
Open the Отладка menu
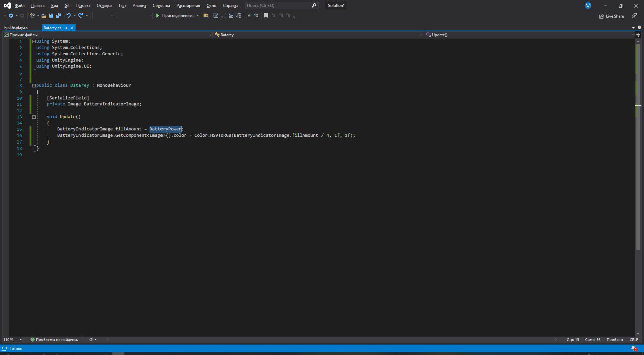click(104, 5)
